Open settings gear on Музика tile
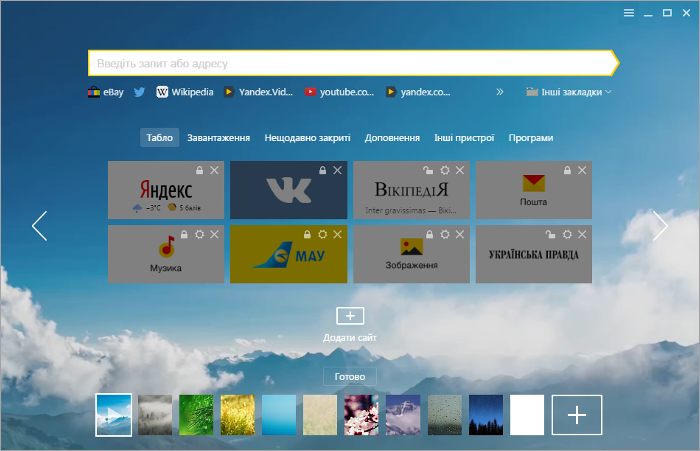 point(200,234)
